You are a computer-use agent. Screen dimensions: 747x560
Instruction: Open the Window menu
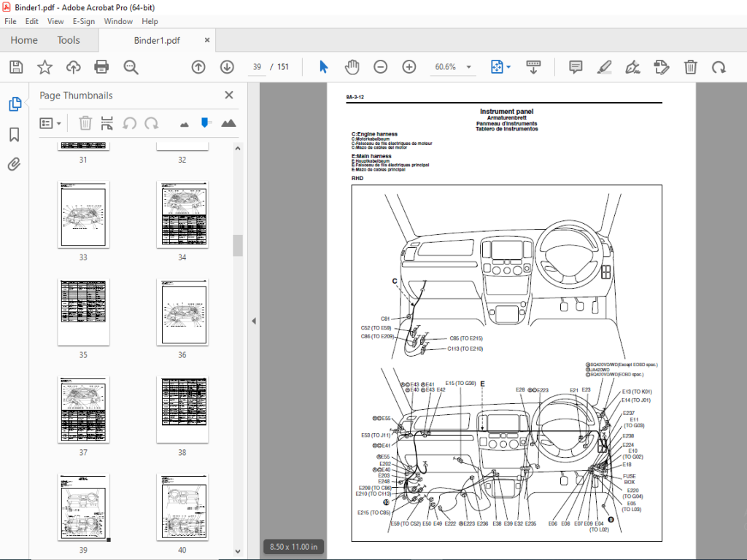[x=118, y=21]
